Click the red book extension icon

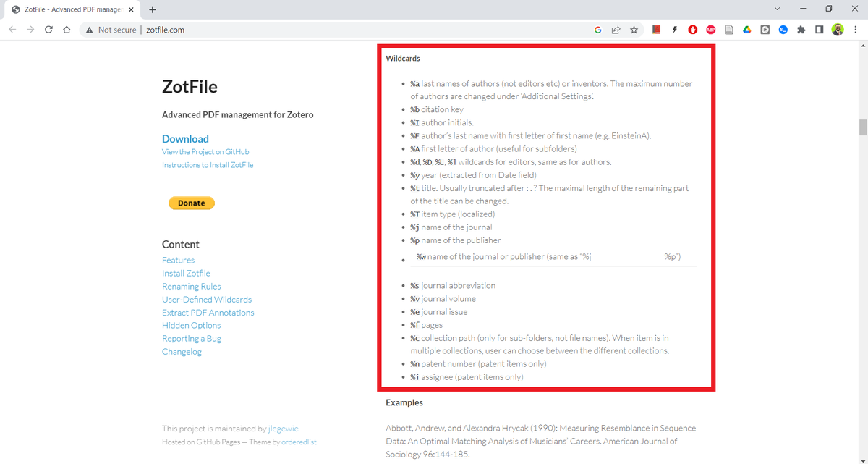(x=656, y=30)
